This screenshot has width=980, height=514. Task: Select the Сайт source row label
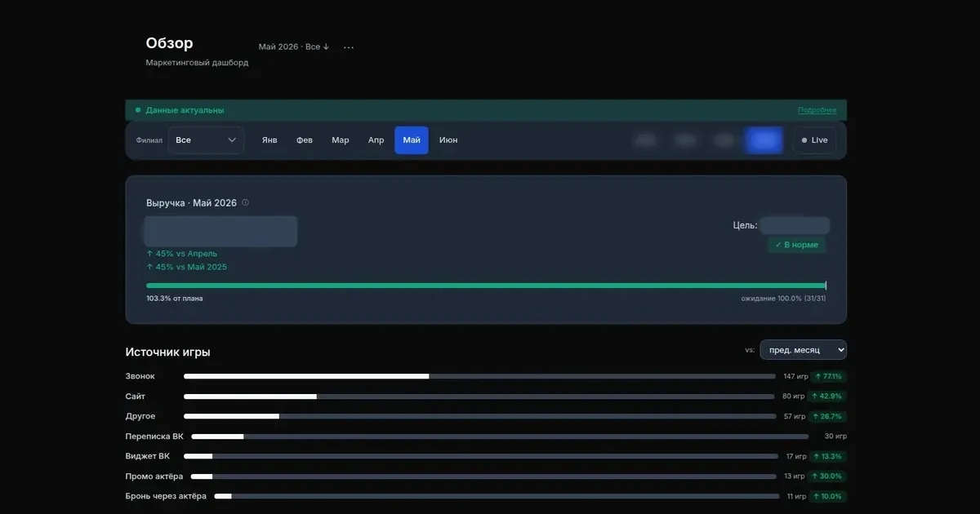click(135, 397)
